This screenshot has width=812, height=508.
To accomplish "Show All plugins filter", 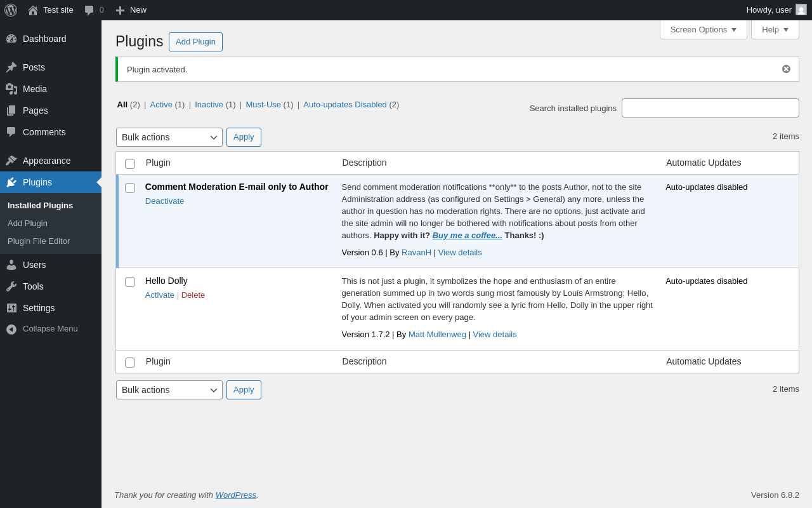I will pos(122,105).
